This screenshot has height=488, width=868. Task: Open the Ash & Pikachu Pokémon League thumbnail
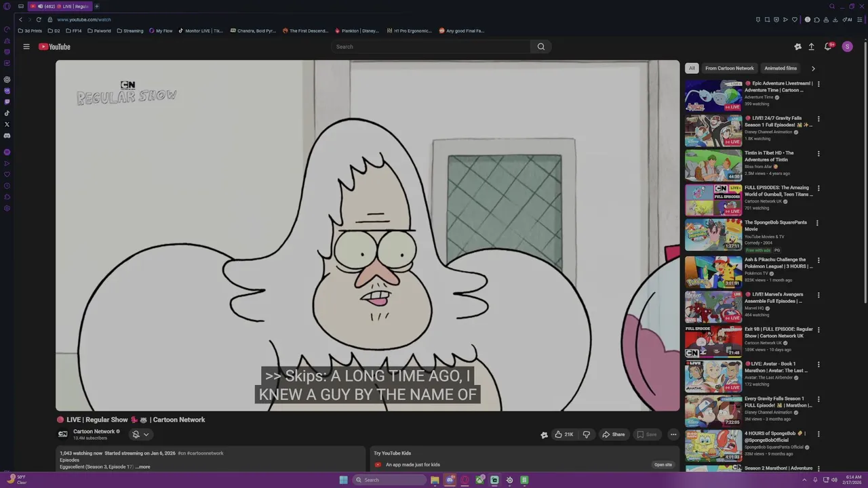[713, 272]
